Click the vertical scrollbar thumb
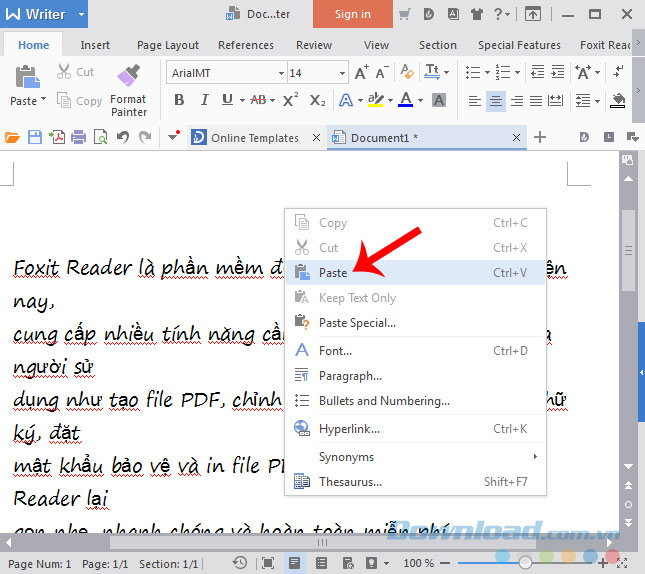 tap(628, 251)
